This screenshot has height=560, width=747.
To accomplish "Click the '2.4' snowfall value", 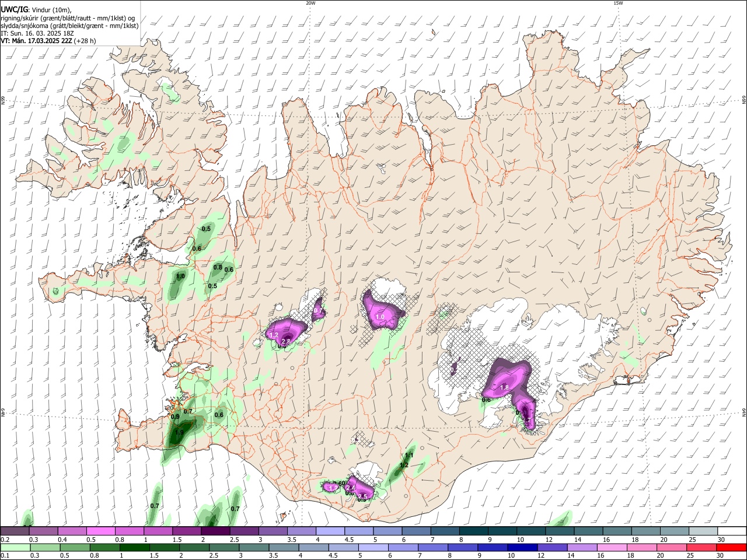I will pyautogui.click(x=351, y=488).
